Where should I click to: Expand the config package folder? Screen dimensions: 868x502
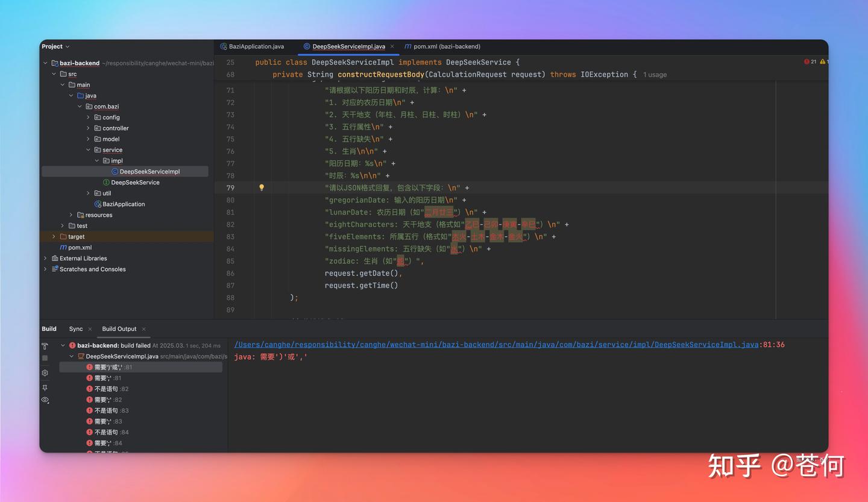(88, 118)
